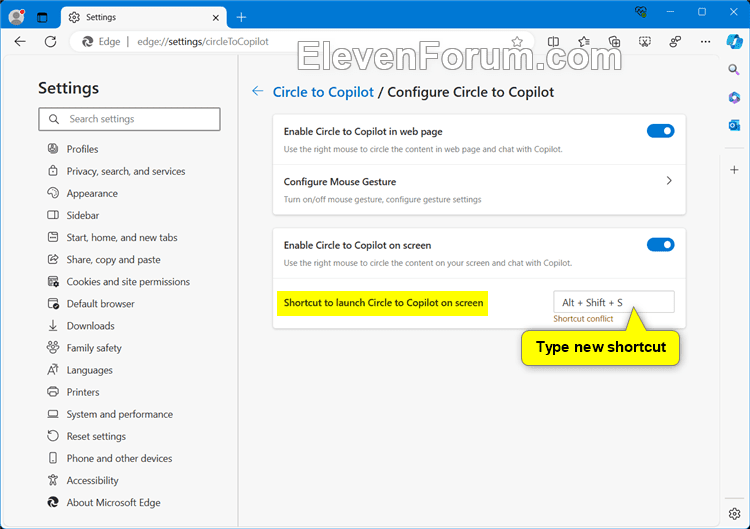750x529 pixels.
Task: Open the Collections toolbar icon
Action: coord(614,42)
